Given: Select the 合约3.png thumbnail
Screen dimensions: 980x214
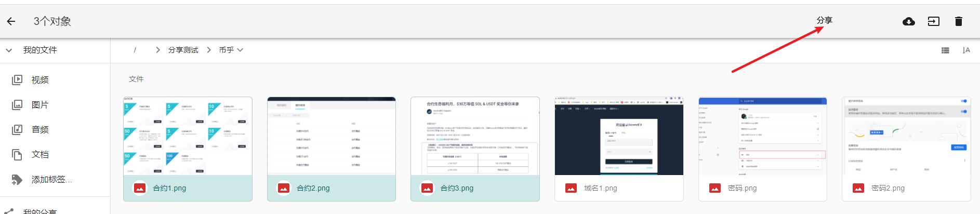Looking at the screenshot, I should [475, 136].
